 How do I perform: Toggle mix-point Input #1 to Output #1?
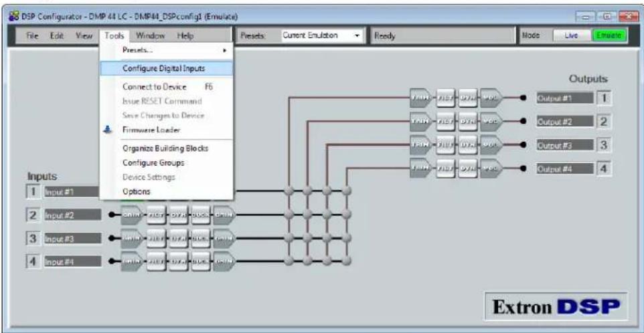pyautogui.click(x=289, y=191)
